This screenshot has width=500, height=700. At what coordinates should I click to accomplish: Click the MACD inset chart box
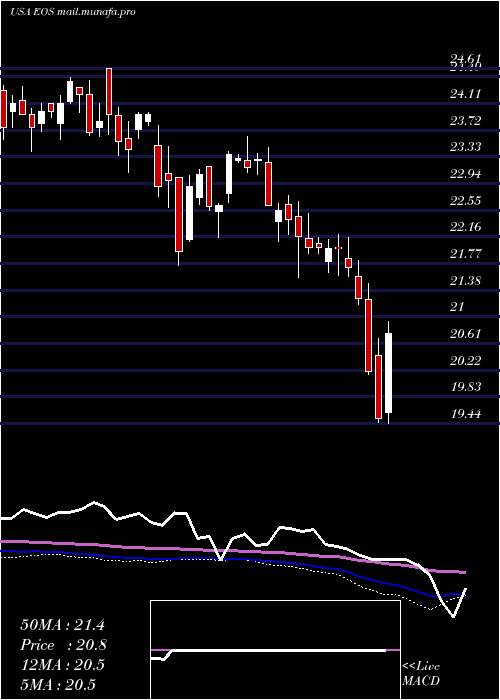click(275, 650)
